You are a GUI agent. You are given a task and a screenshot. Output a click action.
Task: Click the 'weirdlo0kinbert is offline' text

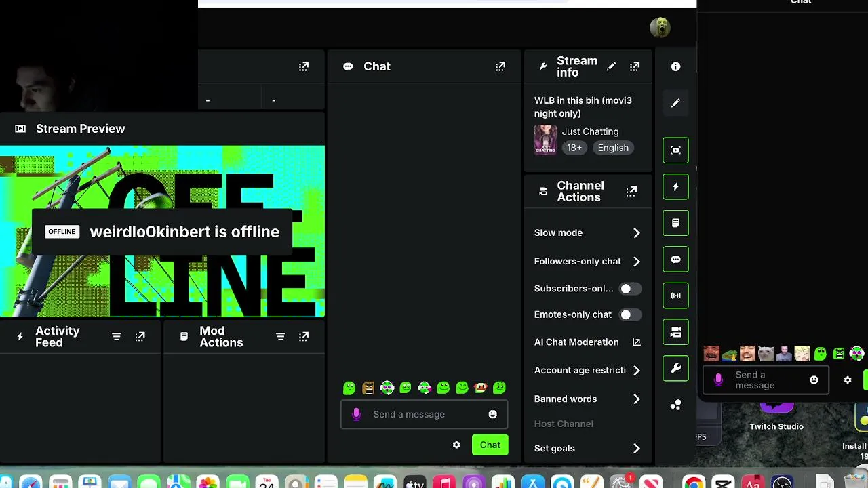tap(184, 232)
